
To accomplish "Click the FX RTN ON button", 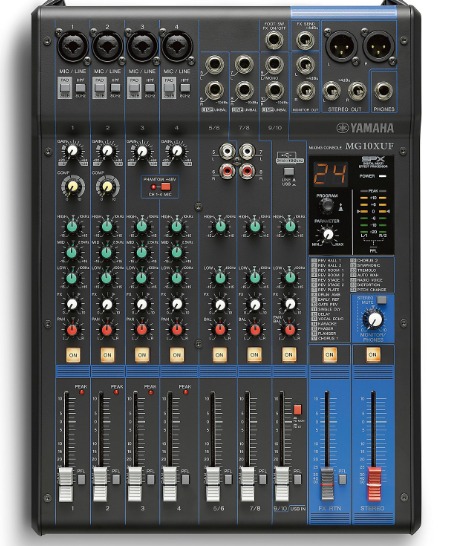I will click(329, 355).
